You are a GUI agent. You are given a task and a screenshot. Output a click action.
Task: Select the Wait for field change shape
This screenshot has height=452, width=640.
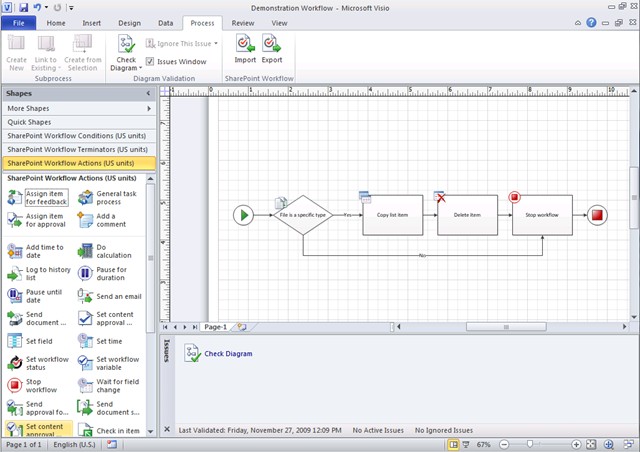(x=109, y=385)
